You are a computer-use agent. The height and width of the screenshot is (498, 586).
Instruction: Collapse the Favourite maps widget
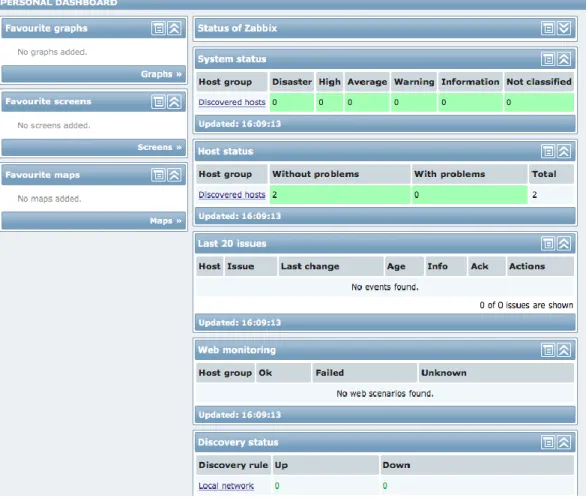(174, 175)
